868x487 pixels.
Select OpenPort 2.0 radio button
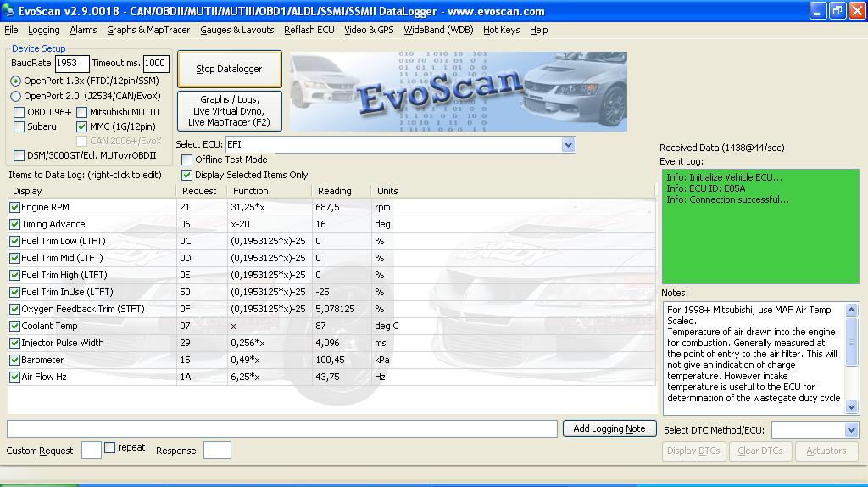pyautogui.click(x=16, y=97)
